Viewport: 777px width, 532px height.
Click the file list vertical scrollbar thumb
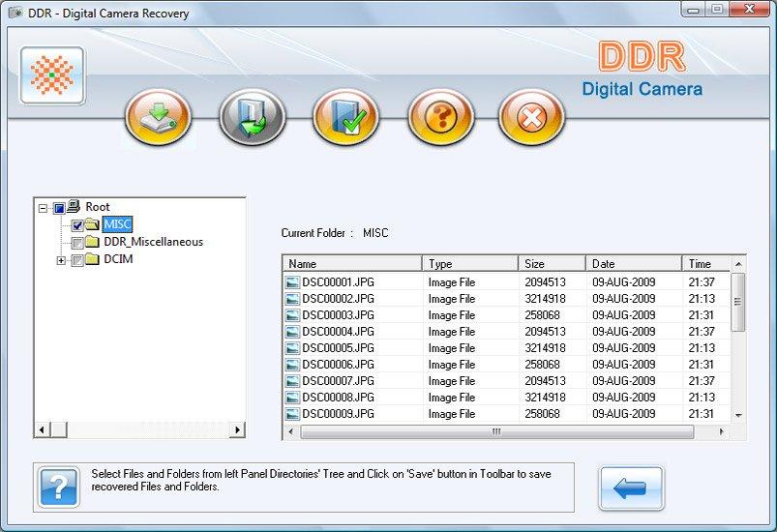click(738, 302)
